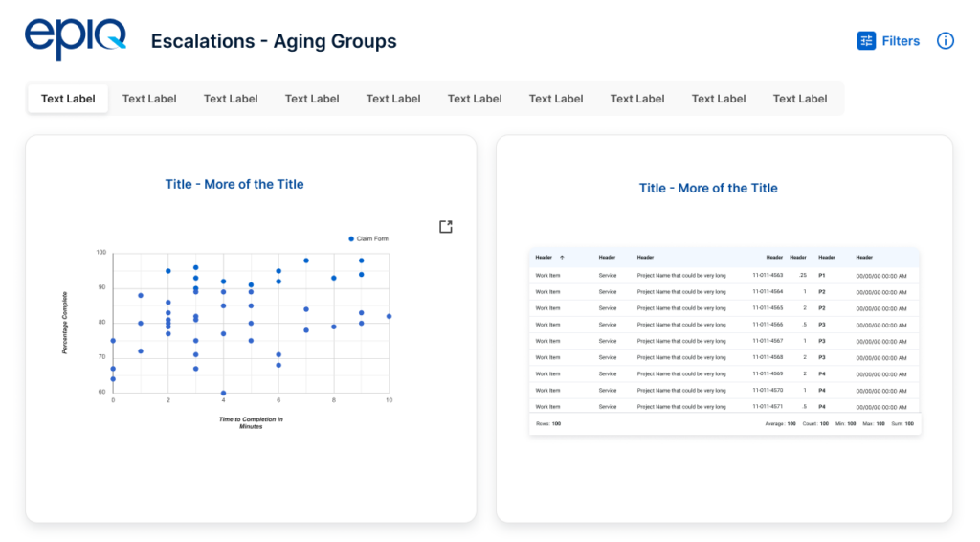This screenshot has height=542, width=980.
Task: Click scatter point at x equals 10
Action: [389, 316]
